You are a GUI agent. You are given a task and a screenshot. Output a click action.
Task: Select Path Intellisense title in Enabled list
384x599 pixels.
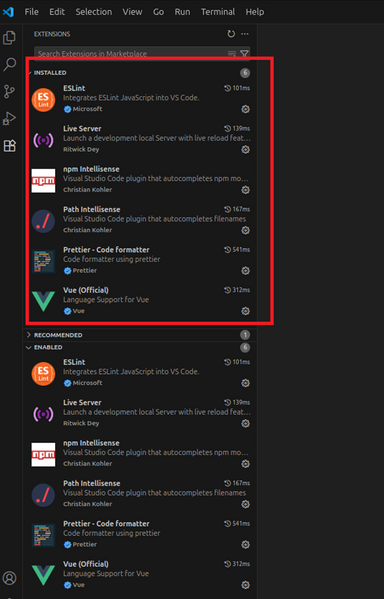click(92, 483)
